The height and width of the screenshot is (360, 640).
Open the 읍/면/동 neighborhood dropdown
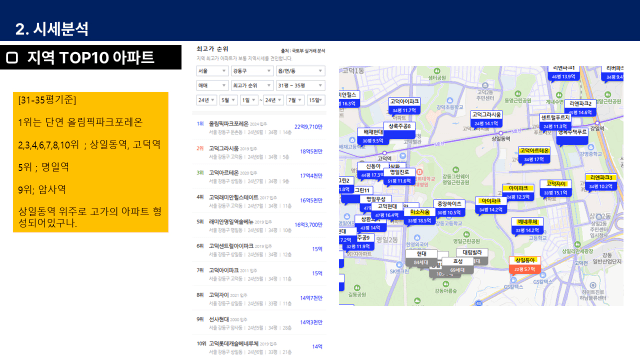click(x=300, y=71)
